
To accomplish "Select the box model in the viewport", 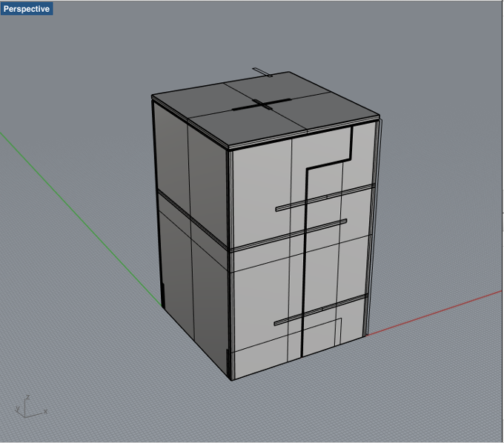I will click(x=265, y=225).
